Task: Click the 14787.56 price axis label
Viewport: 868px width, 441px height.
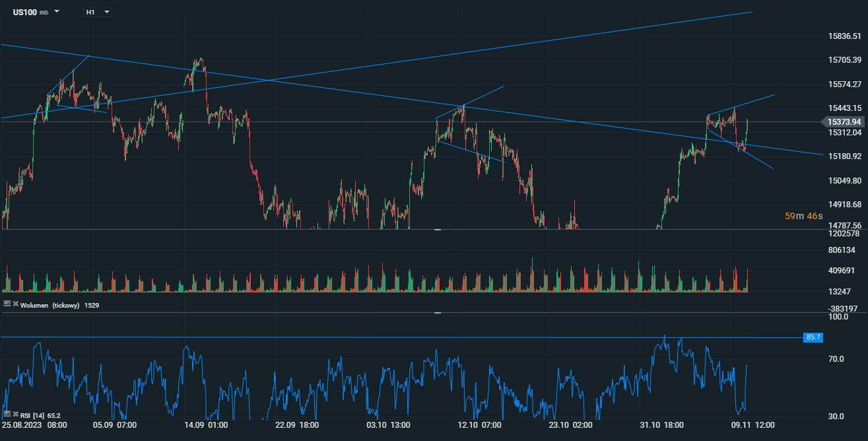Action: point(843,224)
